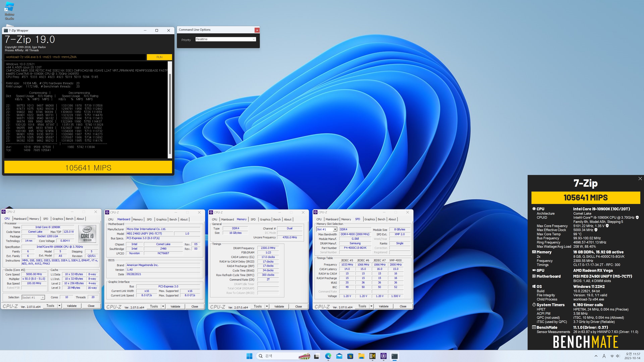The height and width of the screenshot is (362, 644).
Task: Open Mail app from taskbar
Action: [x=339, y=356]
